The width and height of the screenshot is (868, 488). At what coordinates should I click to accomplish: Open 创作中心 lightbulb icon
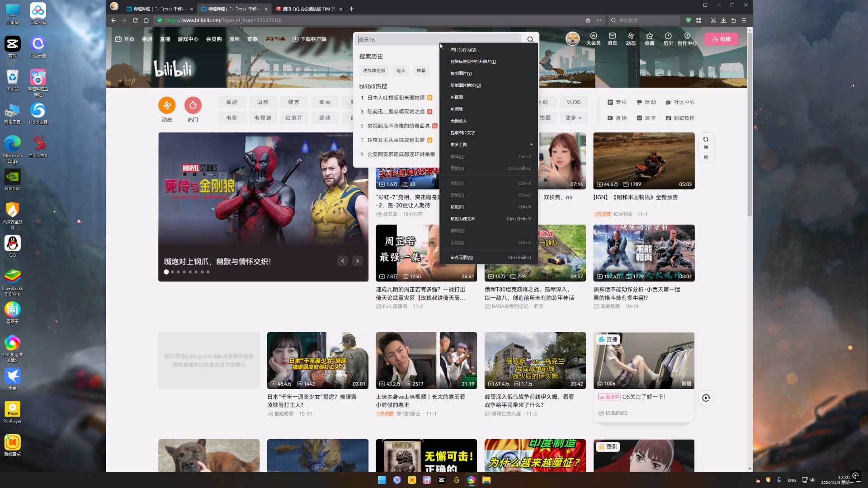tap(687, 39)
